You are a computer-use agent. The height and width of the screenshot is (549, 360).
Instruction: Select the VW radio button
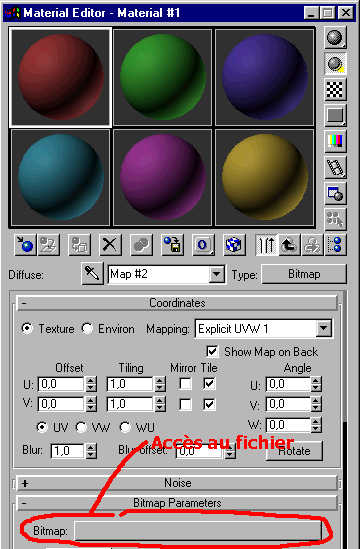tap(81, 427)
